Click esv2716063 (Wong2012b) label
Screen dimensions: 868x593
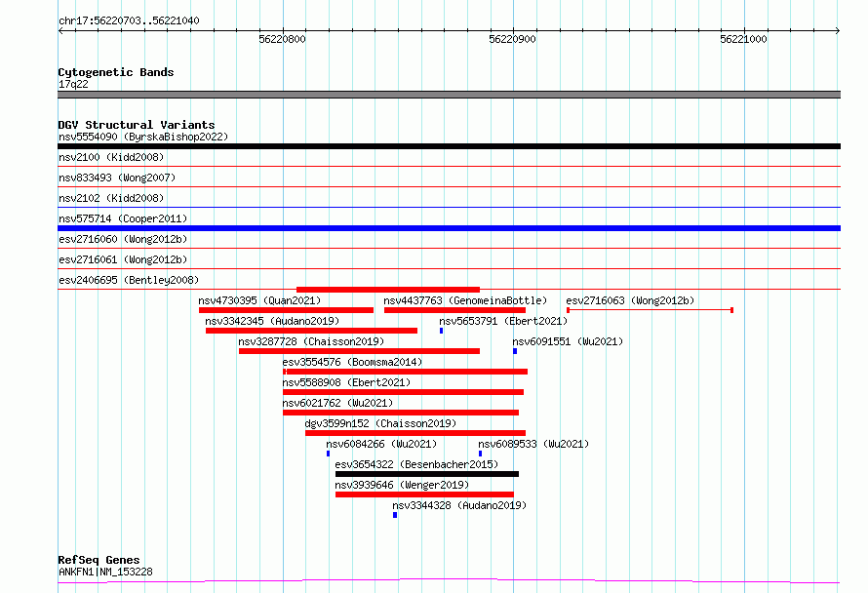[x=630, y=300]
